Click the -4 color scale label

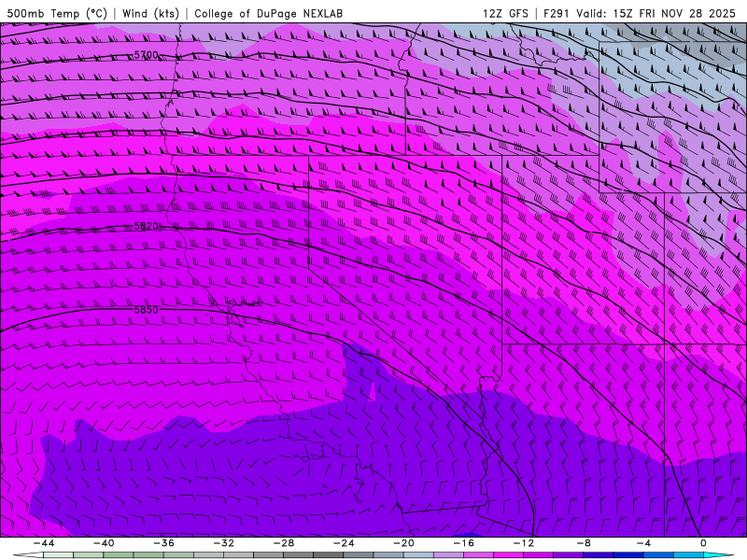coord(643,543)
